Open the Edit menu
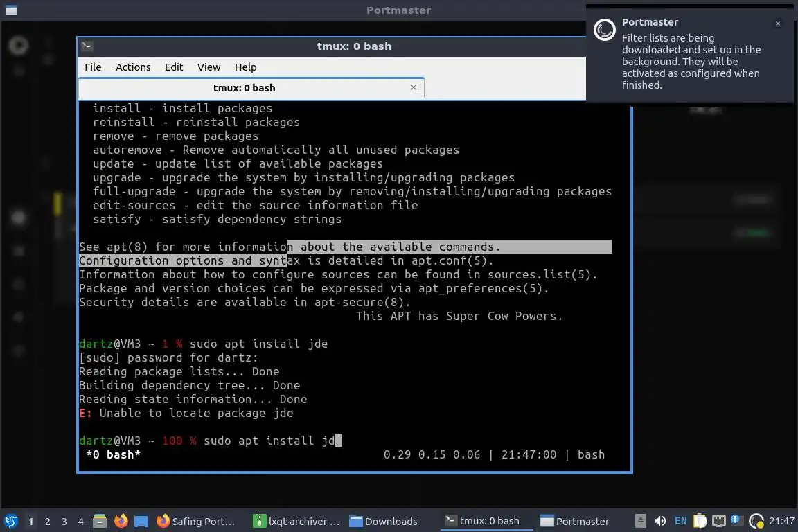798x532 pixels. pos(174,67)
